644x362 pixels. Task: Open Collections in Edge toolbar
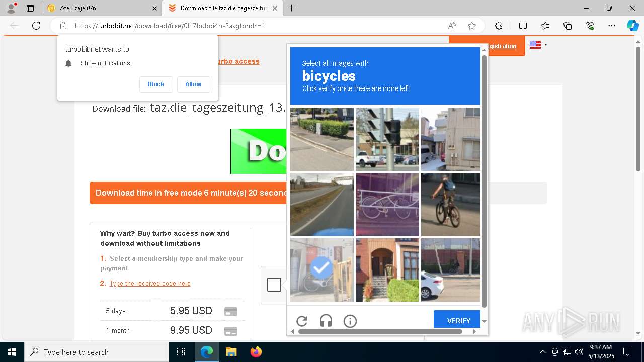pos(568,26)
